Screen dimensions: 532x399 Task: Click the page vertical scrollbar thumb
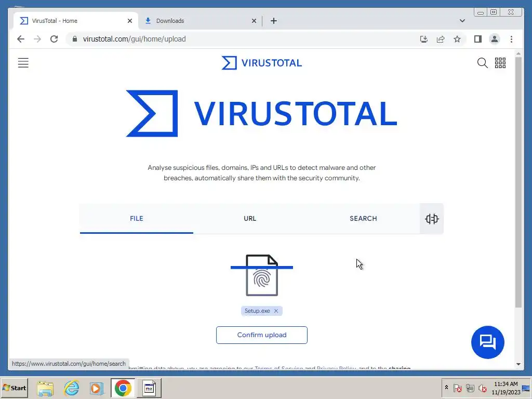point(518,182)
